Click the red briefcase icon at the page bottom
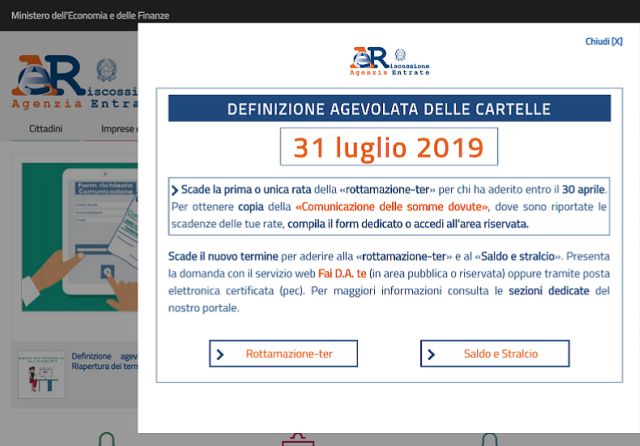 (x=298, y=440)
